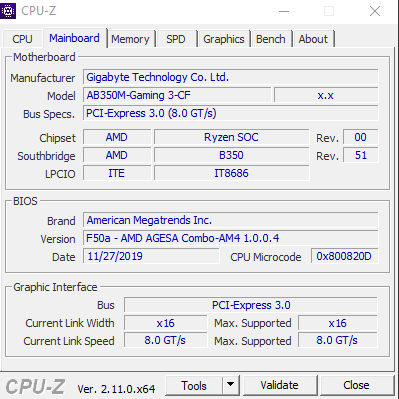Click Max. Supported link speed 8.0 GT/s
Screen dimensions: 399x399
click(x=338, y=340)
